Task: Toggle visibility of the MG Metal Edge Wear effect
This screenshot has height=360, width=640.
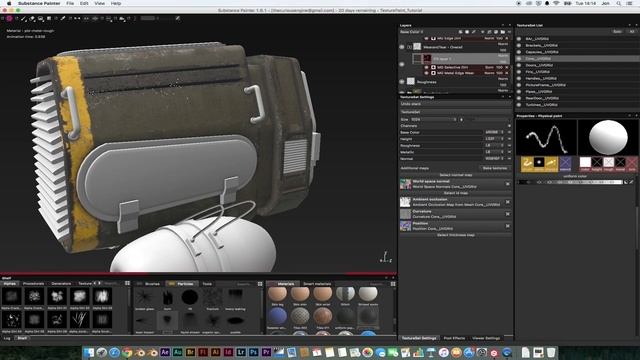Action: [427, 73]
